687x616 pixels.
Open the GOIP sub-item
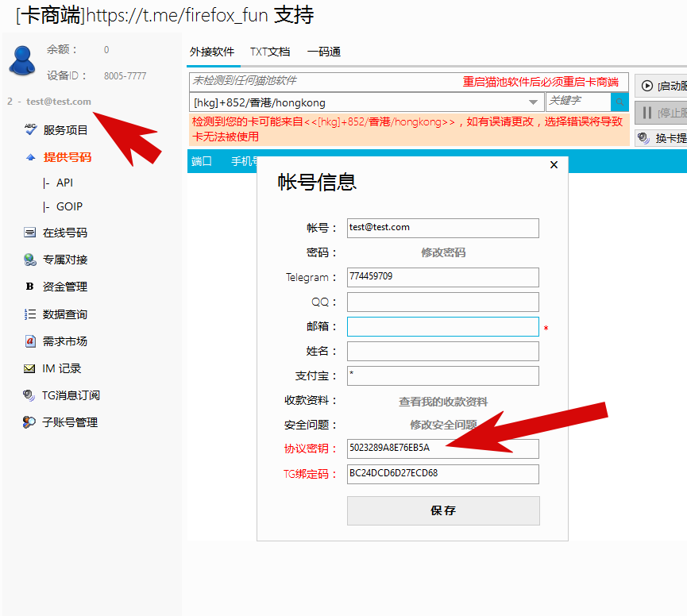(x=69, y=206)
